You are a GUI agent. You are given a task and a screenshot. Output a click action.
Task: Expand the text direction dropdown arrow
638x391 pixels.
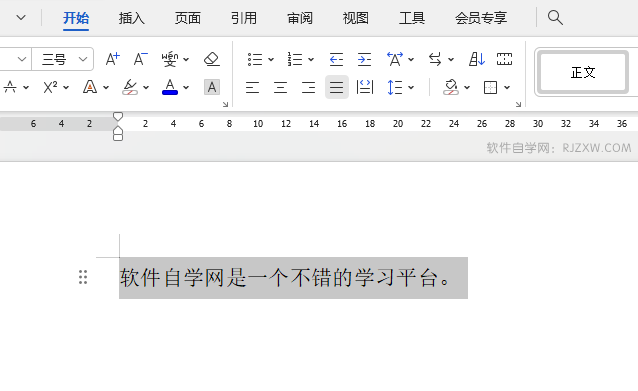451,59
